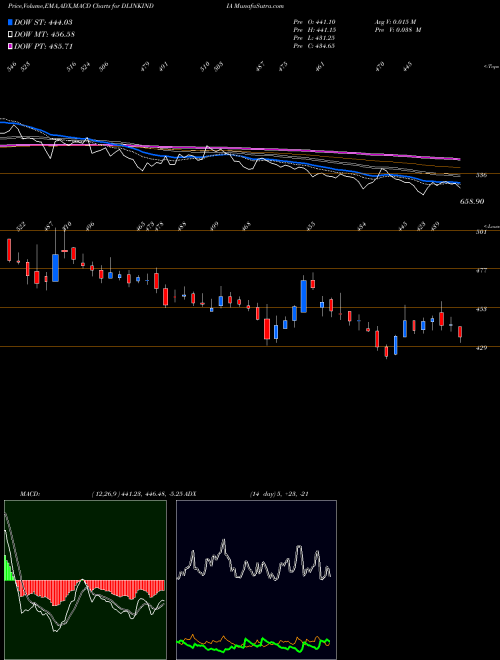Click the 477 price axis label

tap(481, 270)
